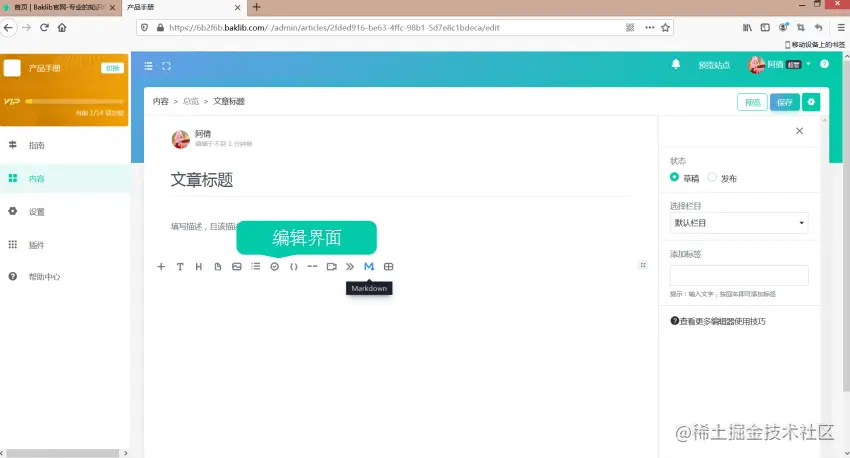Click the QR code icon in address bar
Viewport: 850px width, 458px height.
tap(630, 28)
